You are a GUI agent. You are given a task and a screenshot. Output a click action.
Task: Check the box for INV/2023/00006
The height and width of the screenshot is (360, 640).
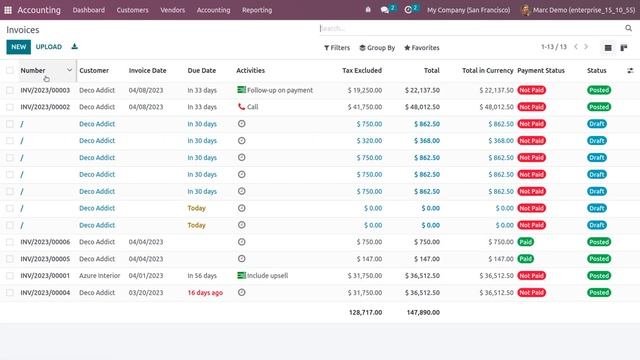tap(10, 242)
